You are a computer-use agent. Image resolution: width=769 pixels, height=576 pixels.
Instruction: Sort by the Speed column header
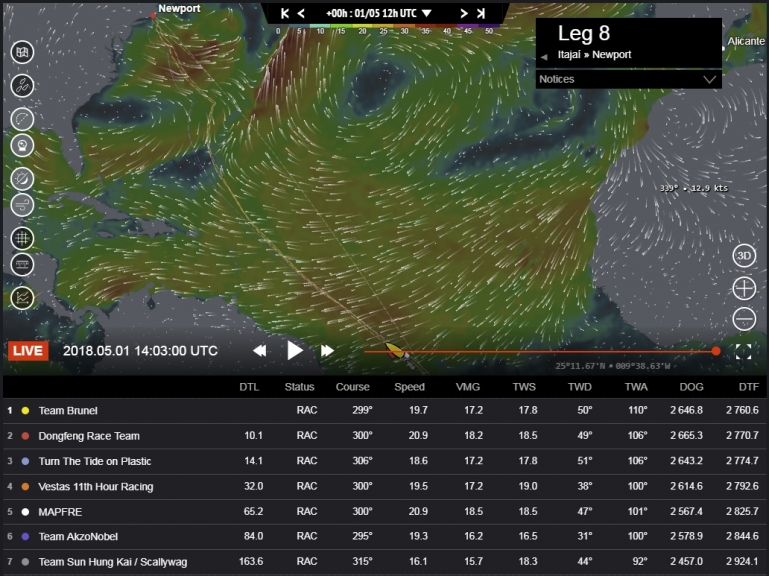pos(410,387)
